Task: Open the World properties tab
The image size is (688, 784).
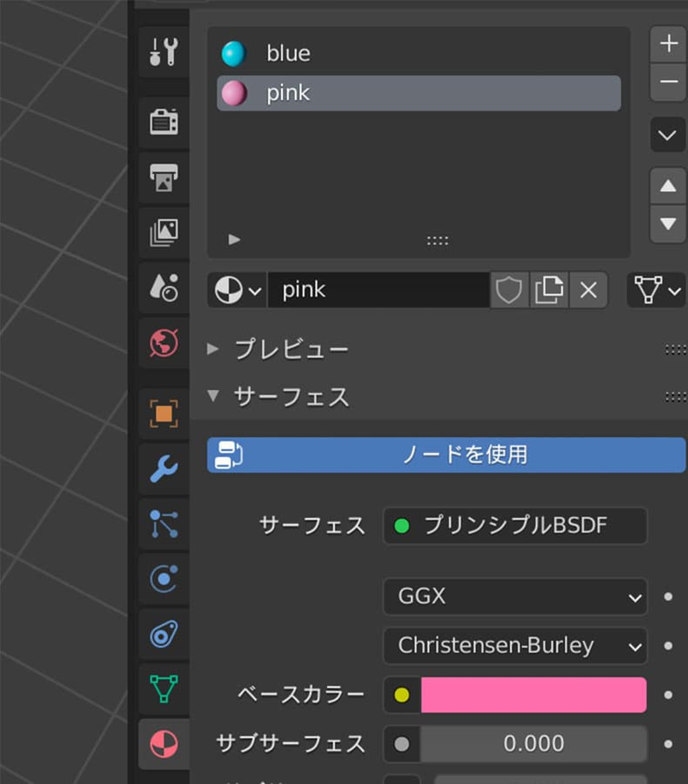Action: [164, 343]
